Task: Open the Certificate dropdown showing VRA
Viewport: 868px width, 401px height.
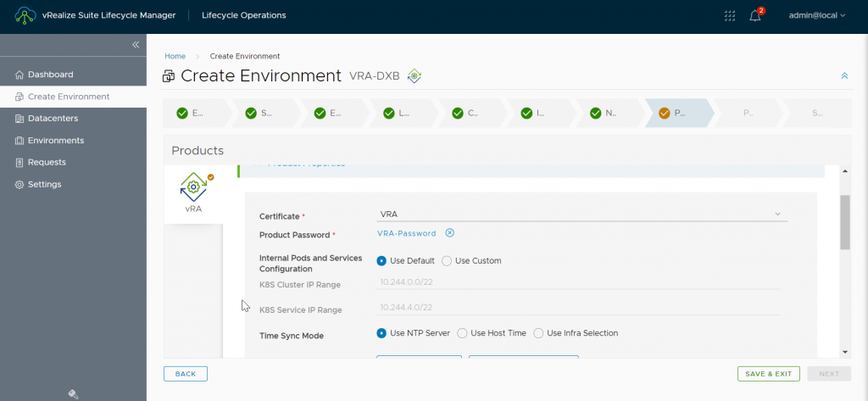Action: click(581, 214)
